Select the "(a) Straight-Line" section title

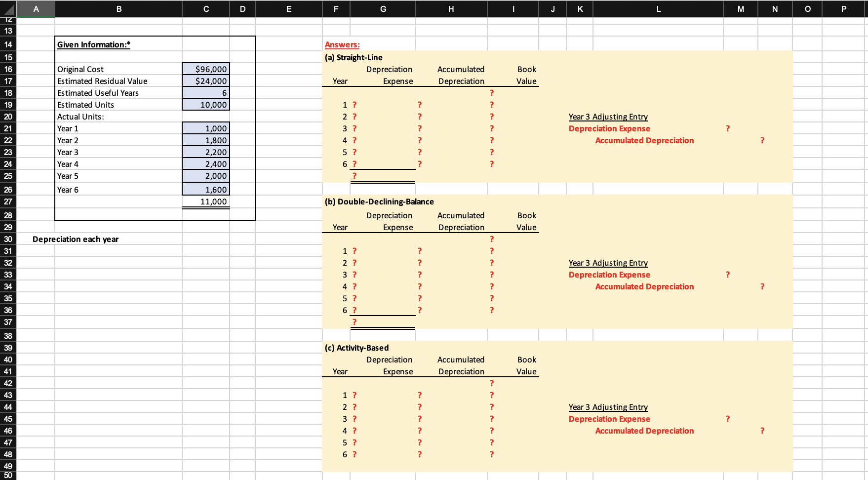pyautogui.click(x=354, y=57)
